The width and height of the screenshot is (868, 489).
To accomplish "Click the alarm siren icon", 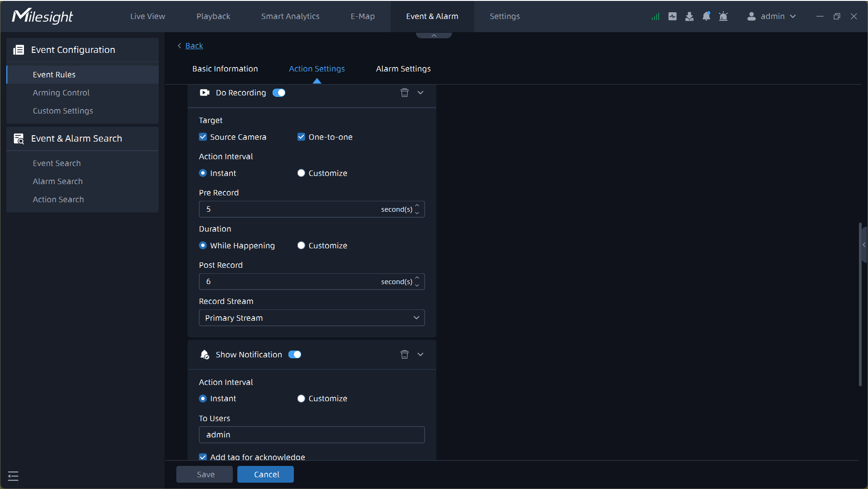I will (723, 17).
